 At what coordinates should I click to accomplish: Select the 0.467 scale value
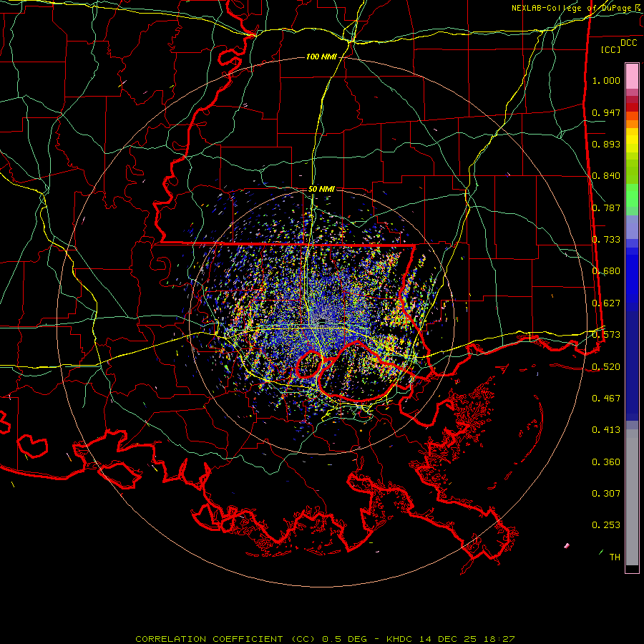pos(606,398)
